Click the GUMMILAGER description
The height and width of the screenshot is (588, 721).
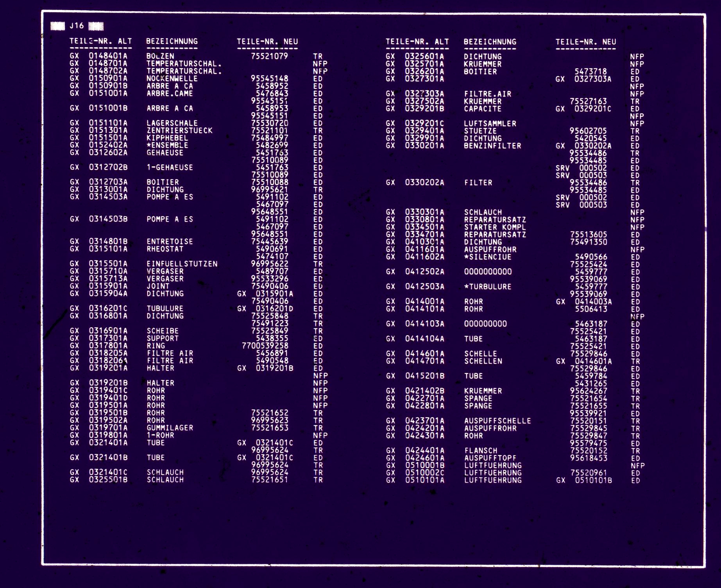170,427
